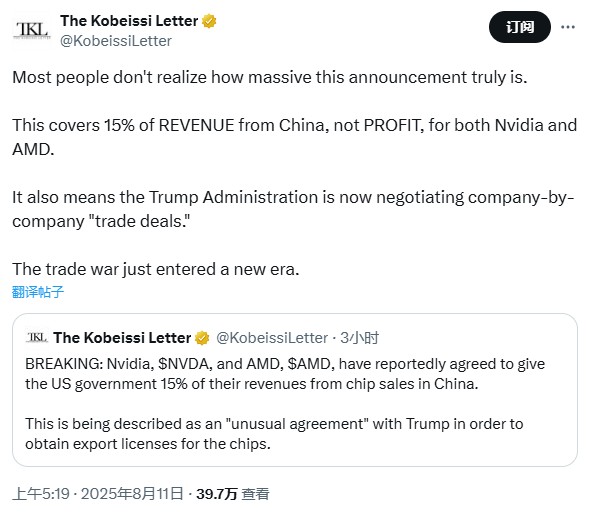The height and width of the screenshot is (516, 594).
Task: Click the verified badge inside quoted tweet
Action: click(x=202, y=338)
